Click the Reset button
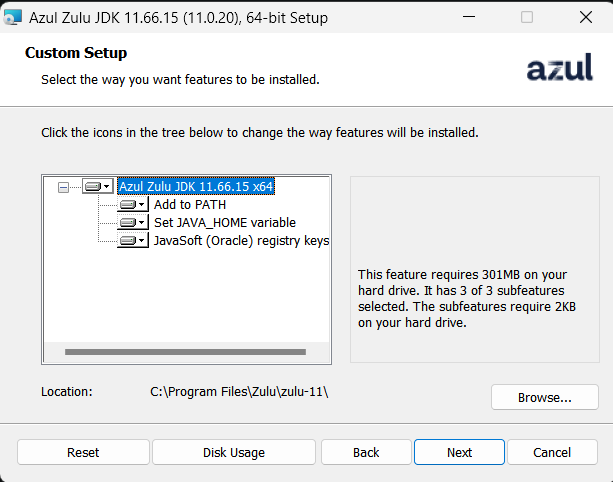Screen dimensions: 613x482 (x=83, y=452)
